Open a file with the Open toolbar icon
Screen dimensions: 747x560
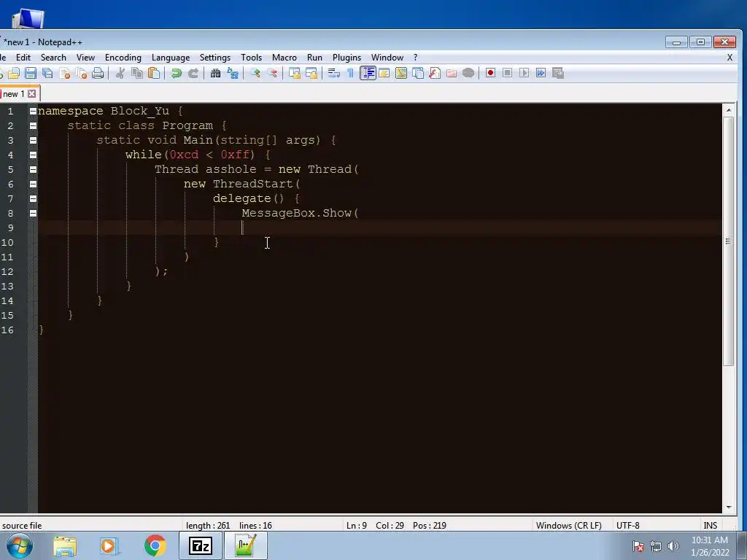pos(14,73)
